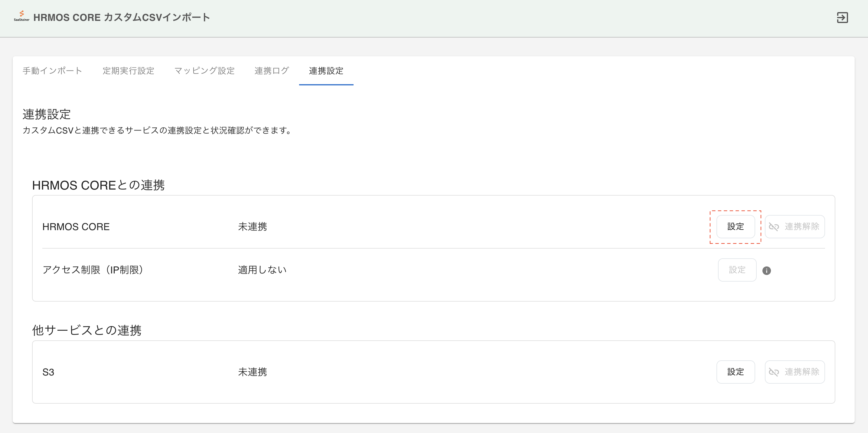Click the 適用しない status text
The width and height of the screenshot is (868, 433).
click(262, 270)
